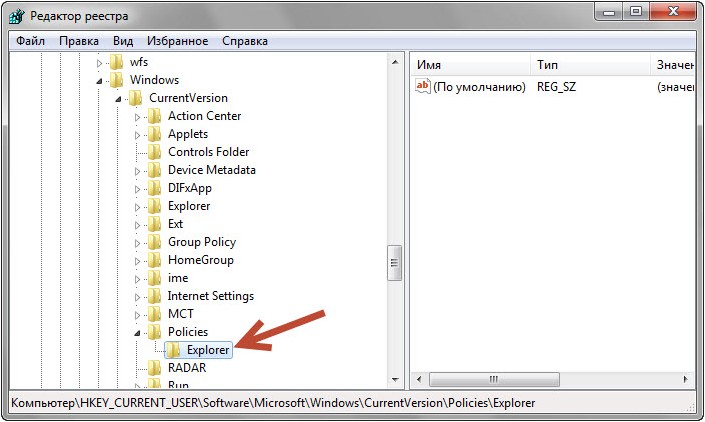Screen dimensions: 705x422
Task: Collapse the CurrentVersion key
Action: (x=118, y=99)
